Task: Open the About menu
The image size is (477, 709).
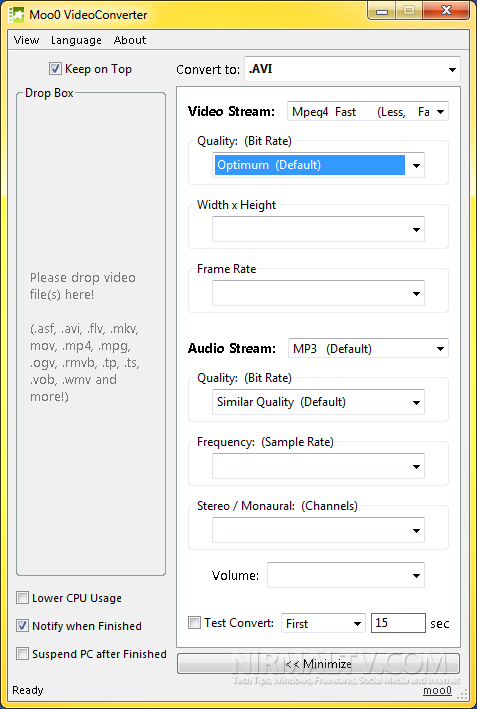Action: click(x=130, y=40)
